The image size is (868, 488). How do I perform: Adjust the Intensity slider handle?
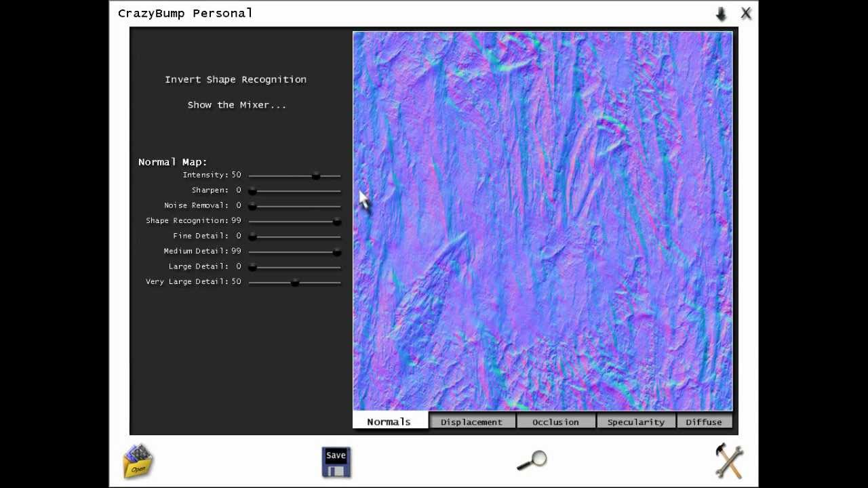click(316, 176)
